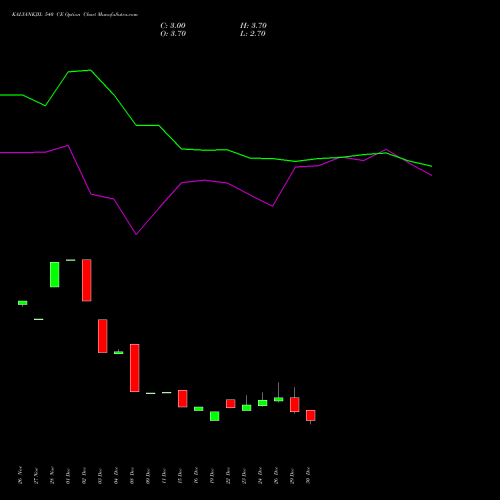This screenshot has width=500, height=500.
Task: Click the '28 Nov' date label
Action: point(52,475)
